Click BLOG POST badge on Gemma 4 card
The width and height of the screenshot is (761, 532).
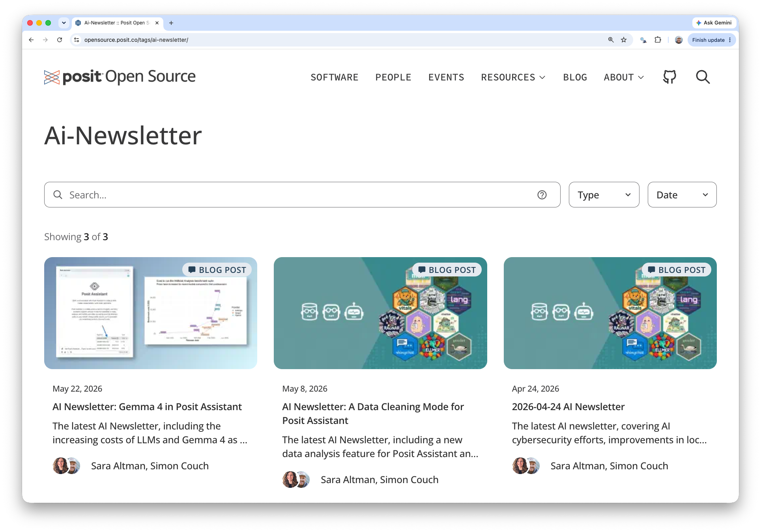217,270
